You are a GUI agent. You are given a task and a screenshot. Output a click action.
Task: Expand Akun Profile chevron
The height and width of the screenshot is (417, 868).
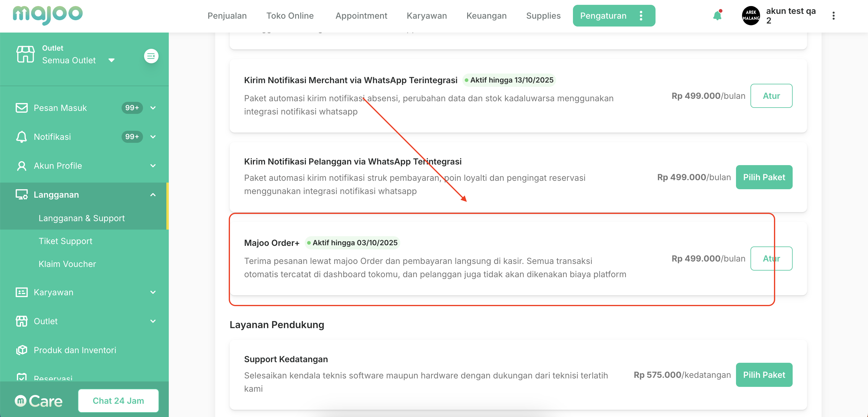click(153, 166)
